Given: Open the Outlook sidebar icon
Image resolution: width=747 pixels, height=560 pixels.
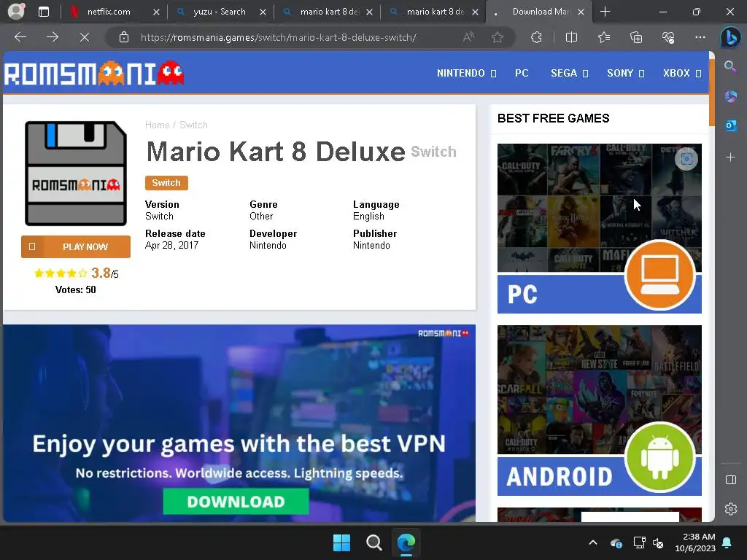Looking at the screenshot, I should point(730,125).
